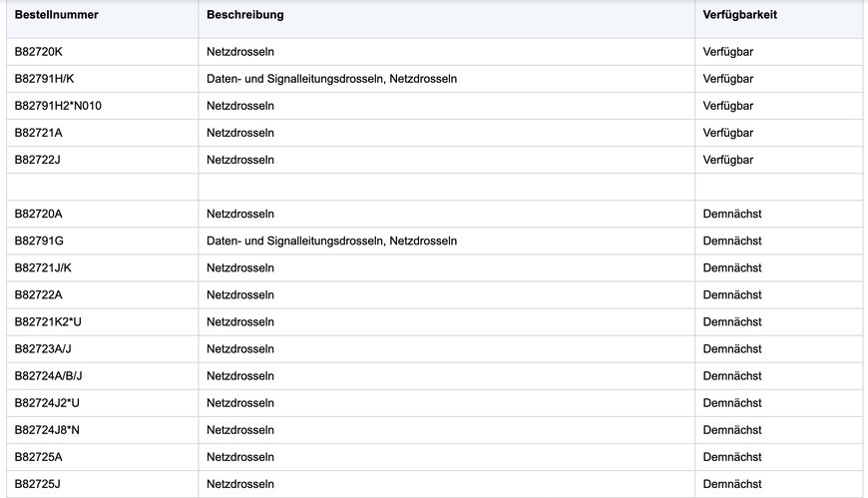Click order number B82791G
868x498 pixels.
[39, 241]
